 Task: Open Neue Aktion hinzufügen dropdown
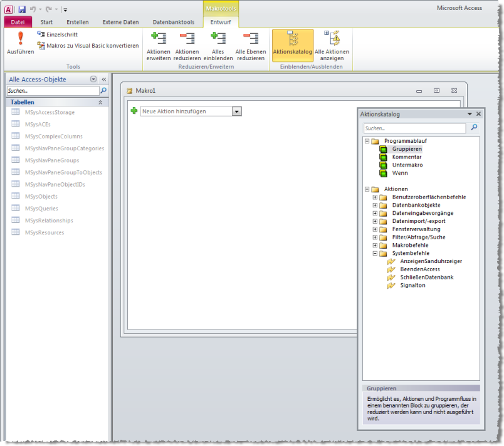point(236,111)
